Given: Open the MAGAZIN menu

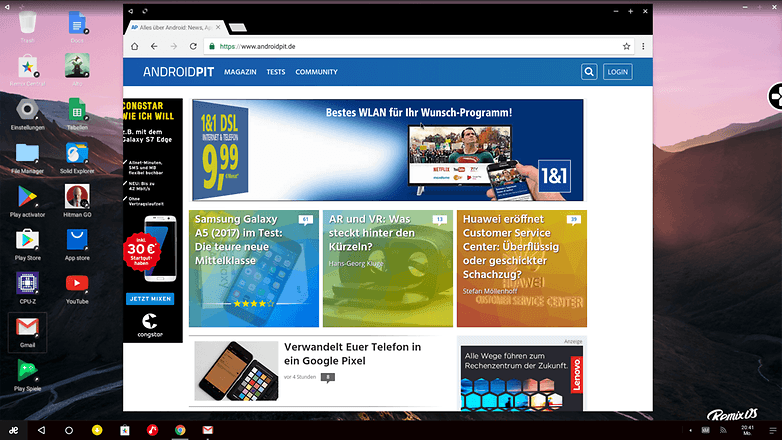Looking at the screenshot, I should 240,72.
